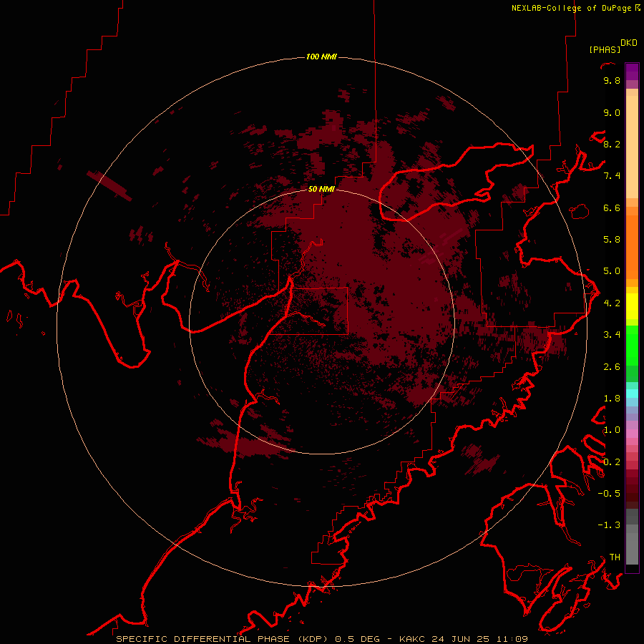
Task: Click the 9.8 value on color scale
Action: click(x=612, y=80)
